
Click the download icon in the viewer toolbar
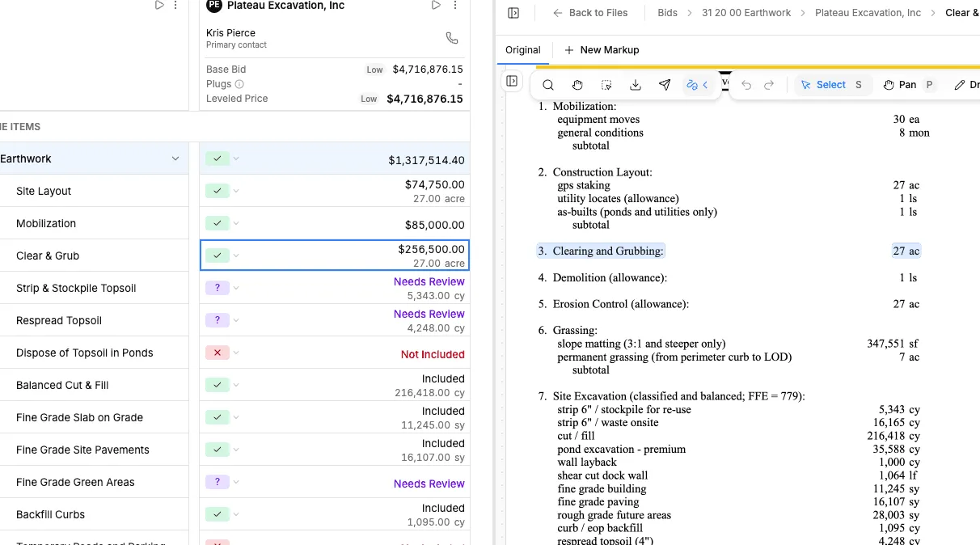636,85
